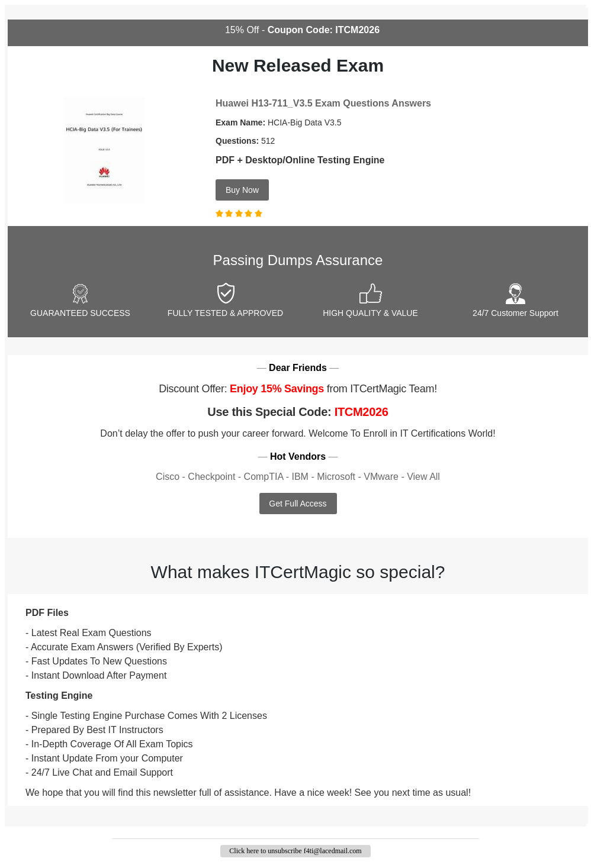Click the top coupon code ITCM2026 banner
591x868 pixels.
pos(302,30)
